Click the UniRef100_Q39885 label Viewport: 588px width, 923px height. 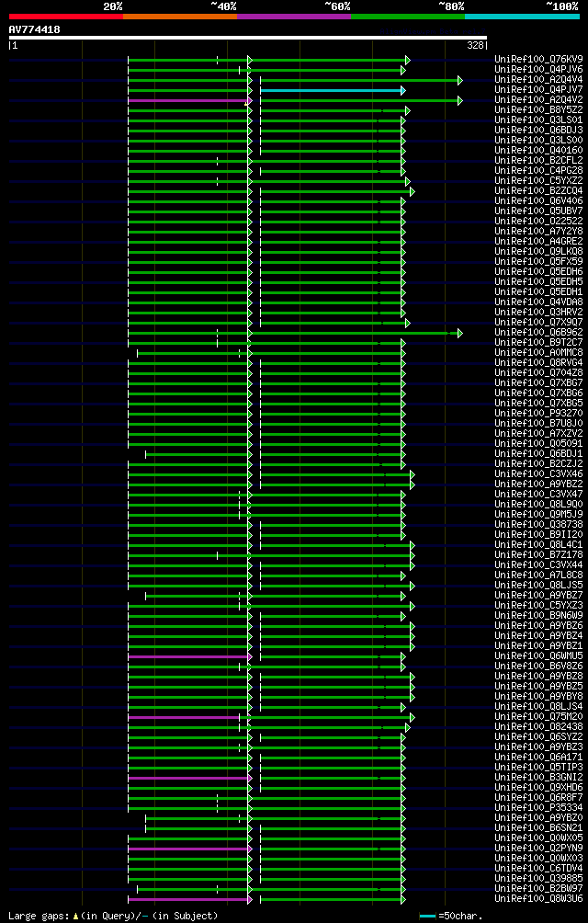(x=538, y=879)
